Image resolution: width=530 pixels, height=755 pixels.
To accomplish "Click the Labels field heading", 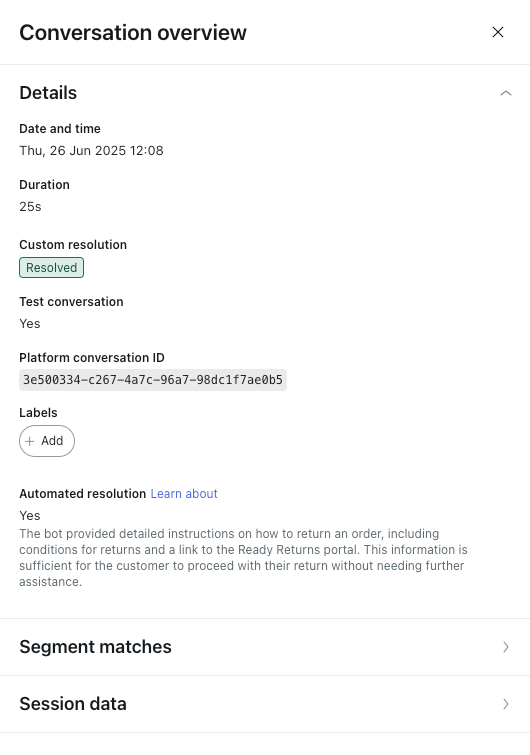I will coord(38,413).
